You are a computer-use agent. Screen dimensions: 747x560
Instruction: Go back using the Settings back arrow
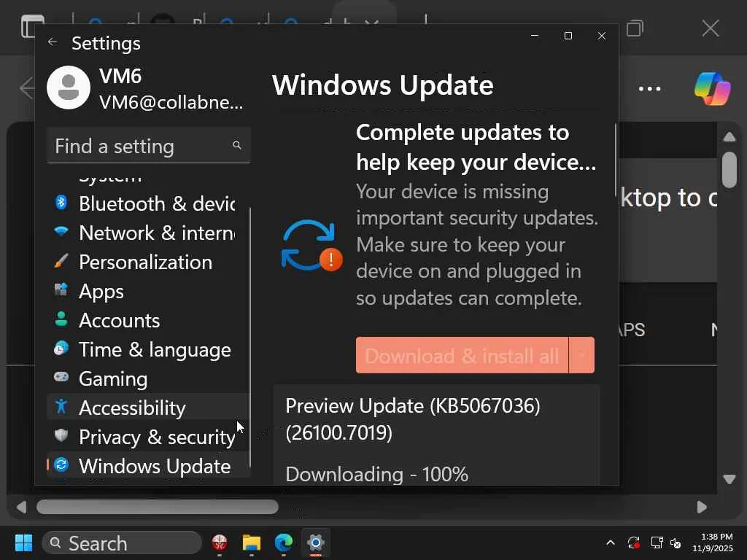[x=53, y=42]
